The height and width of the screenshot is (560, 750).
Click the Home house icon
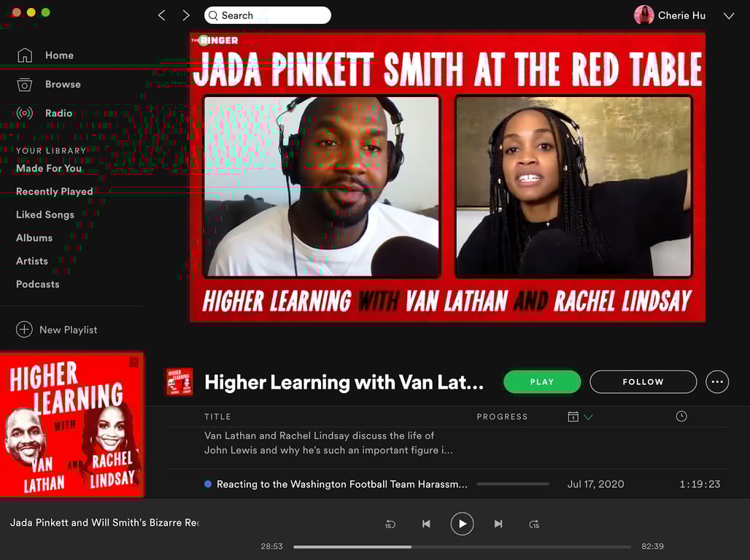tap(25, 55)
